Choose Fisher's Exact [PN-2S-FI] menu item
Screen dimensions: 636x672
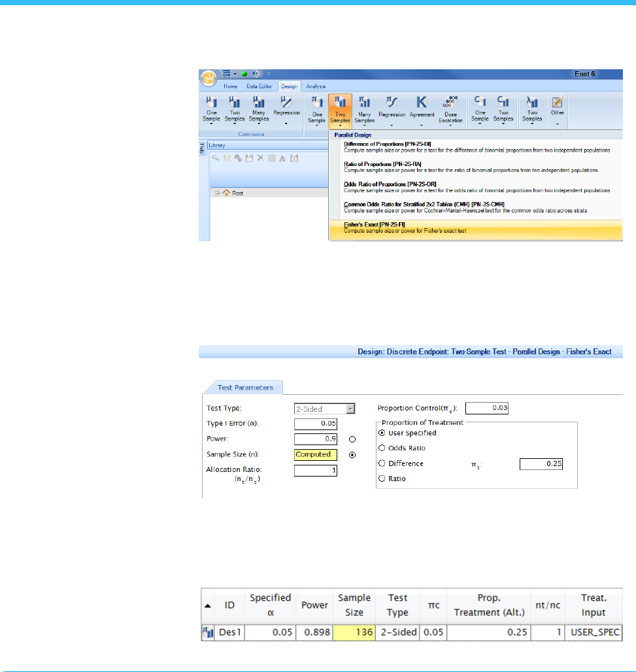pos(476,229)
